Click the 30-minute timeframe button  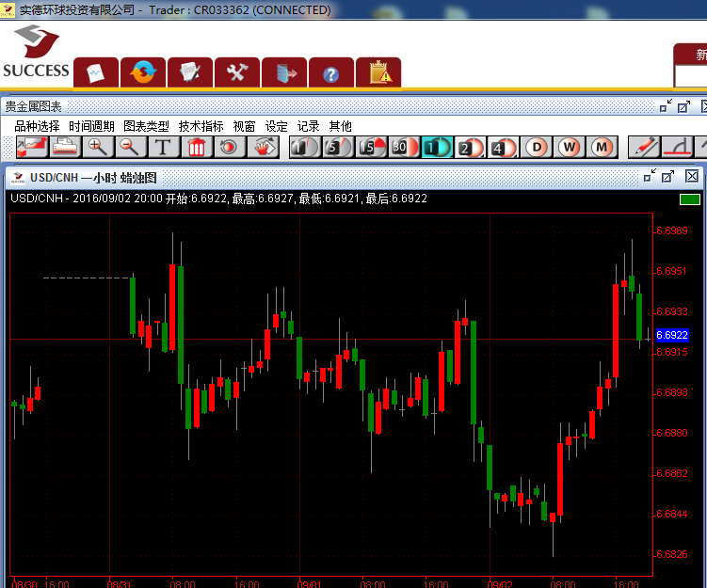click(402, 147)
